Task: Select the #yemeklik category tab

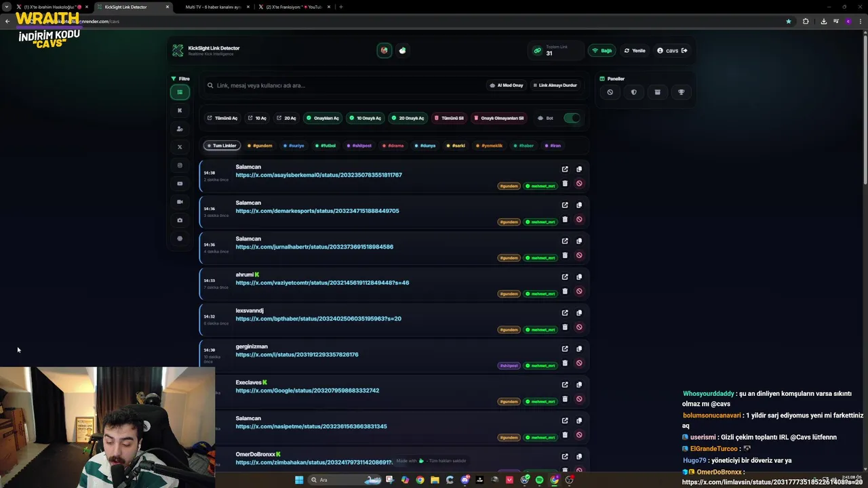Action: [x=490, y=146]
